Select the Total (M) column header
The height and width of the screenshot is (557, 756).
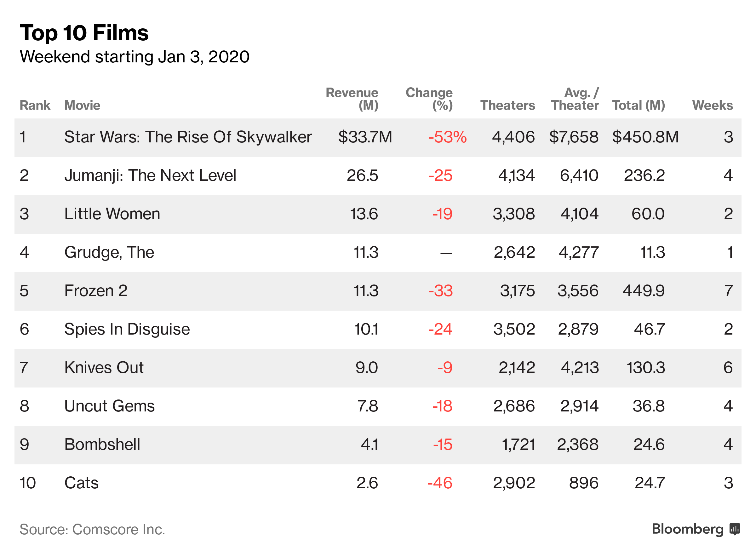point(639,105)
